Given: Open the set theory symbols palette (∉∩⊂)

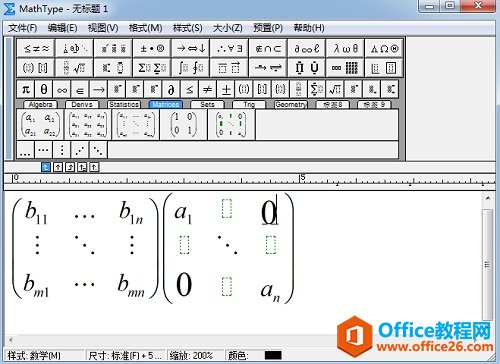Looking at the screenshot, I should click(268, 49).
